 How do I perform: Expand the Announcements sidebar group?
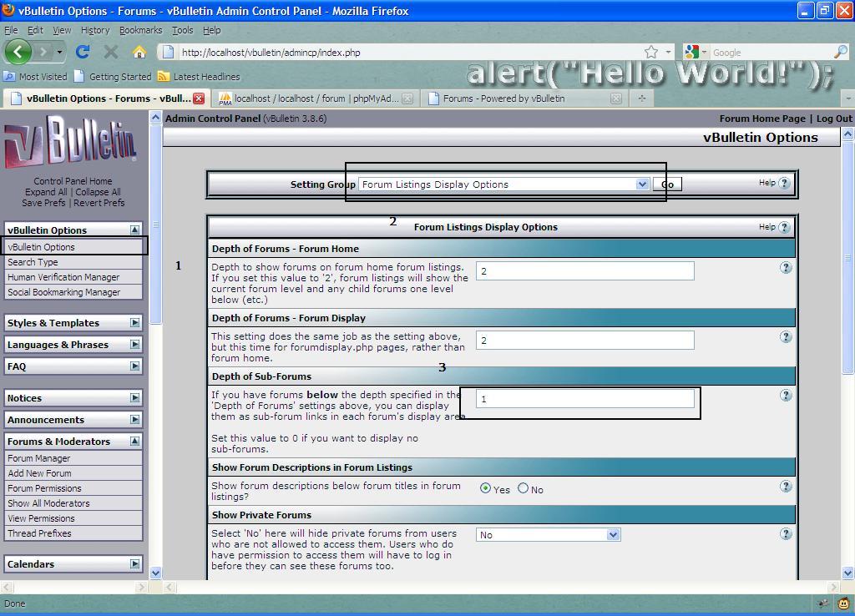134,420
